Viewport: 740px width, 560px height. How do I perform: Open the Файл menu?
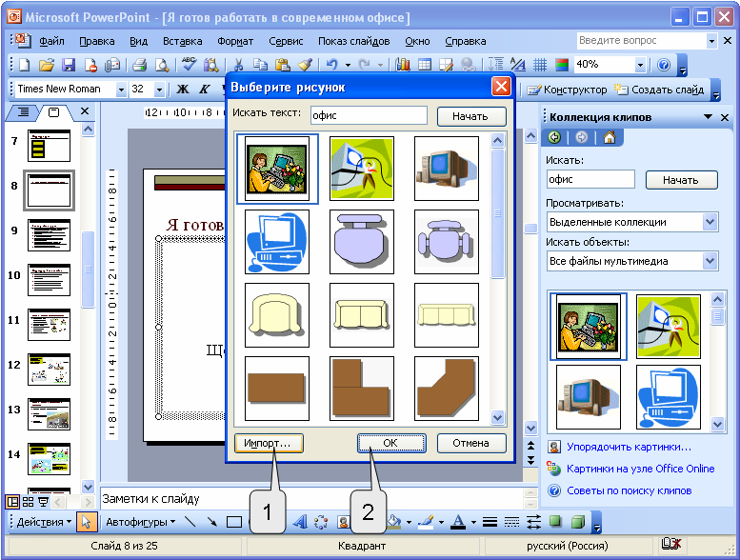(51, 41)
